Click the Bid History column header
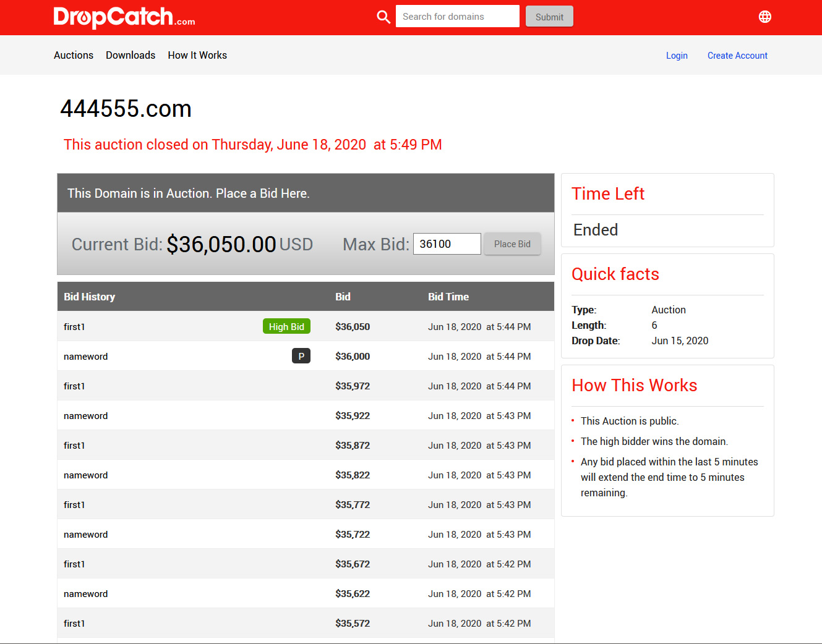The width and height of the screenshot is (822, 644). [90, 297]
